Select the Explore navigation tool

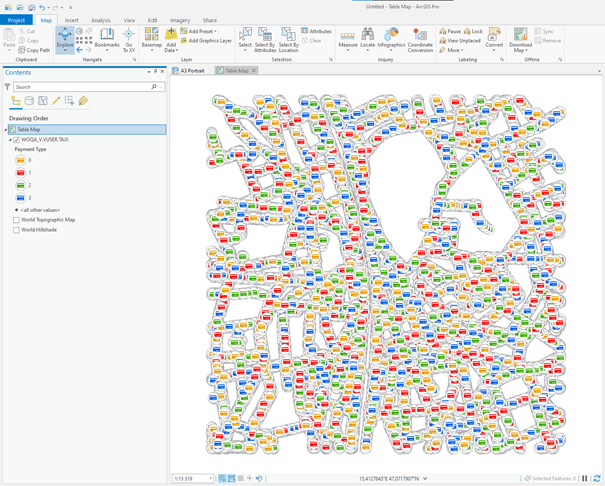click(x=65, y=38)
